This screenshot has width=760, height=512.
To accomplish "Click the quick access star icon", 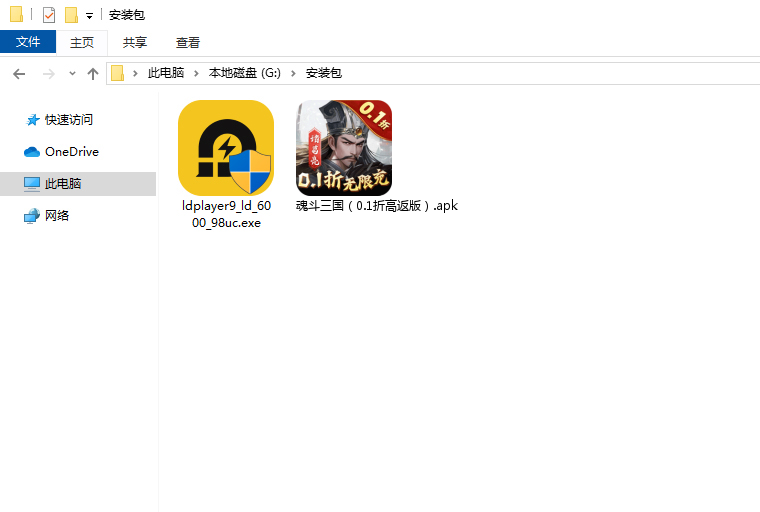I will click(x=32, y=120).
